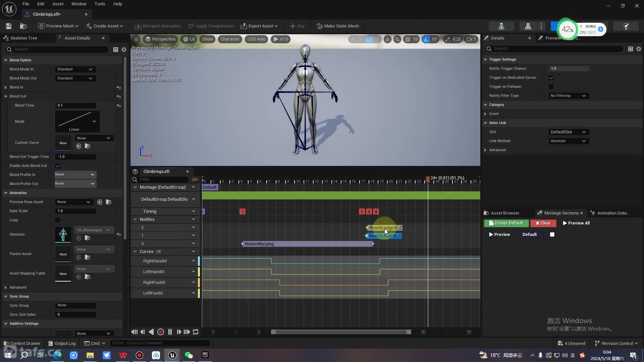Open the Tools menu
This screenshot has width=644, height=362.
(100, 4)
